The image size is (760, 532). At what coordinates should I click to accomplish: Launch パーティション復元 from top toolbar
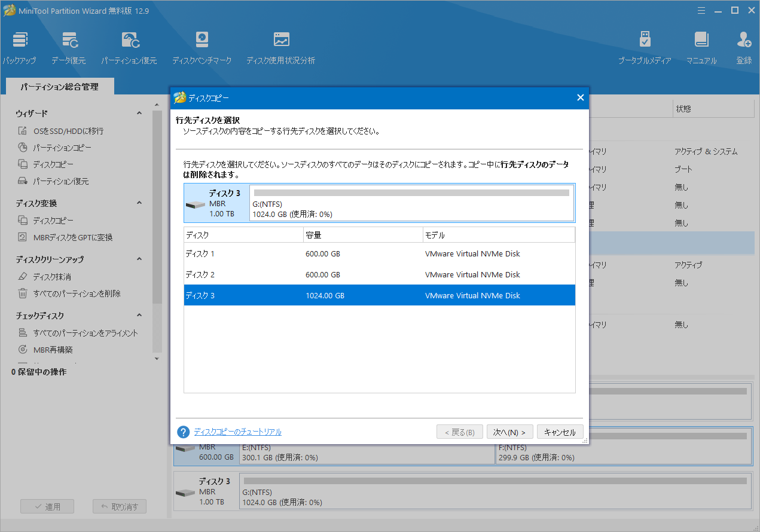click(129, 48)
